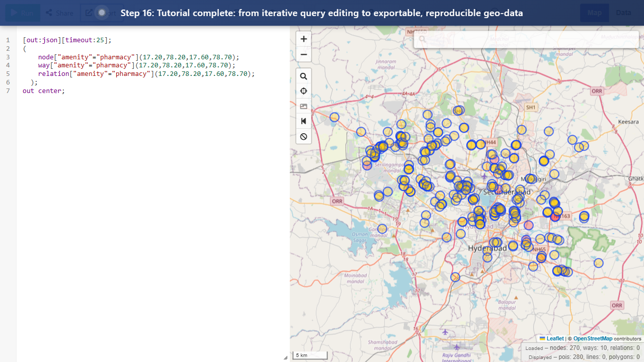Image resolution: width=644 pixels, height=362 pixels.
Task: Click line 7 containing 'out center;'
Action: point(43,90)
